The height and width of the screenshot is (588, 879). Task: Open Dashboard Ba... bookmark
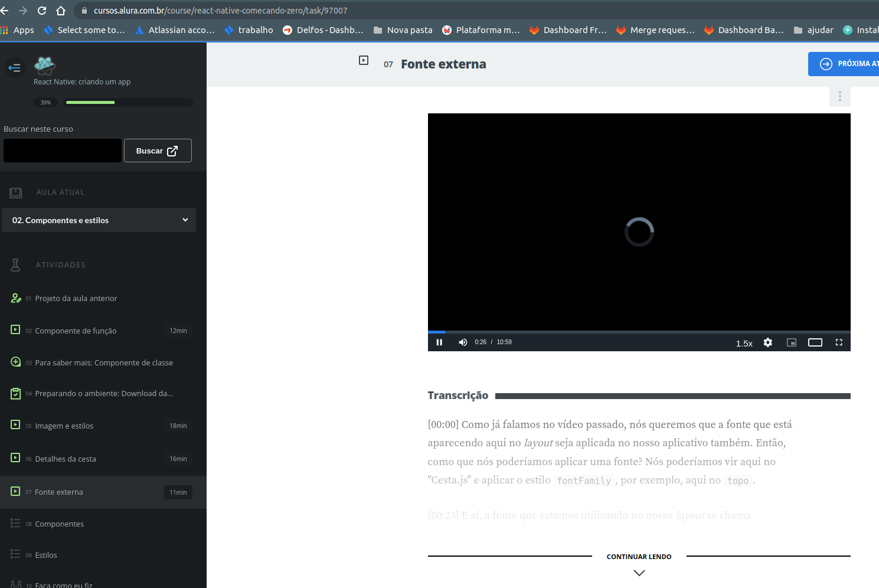tap(744, 30)
